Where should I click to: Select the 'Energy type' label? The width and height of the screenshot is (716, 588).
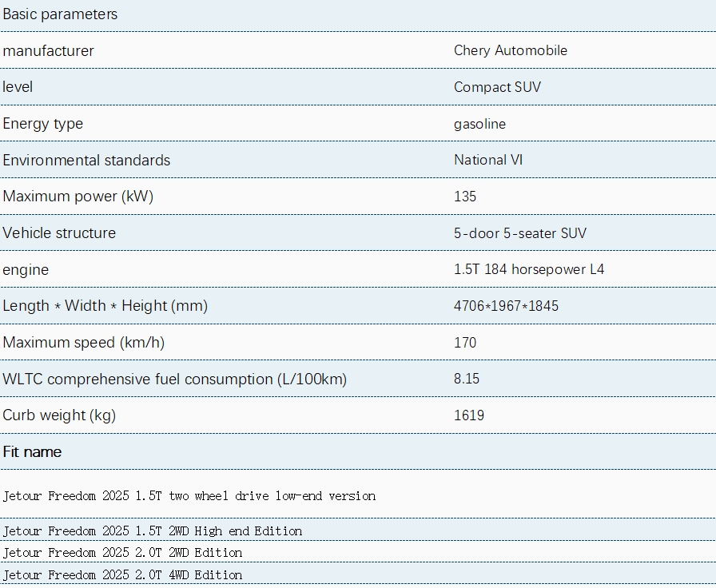click(x=43, y=124)
